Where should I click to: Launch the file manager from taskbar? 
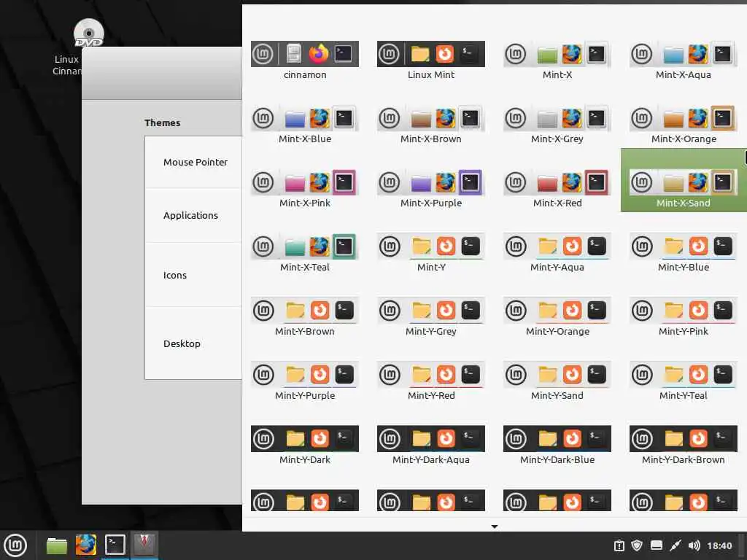point(57,545)
